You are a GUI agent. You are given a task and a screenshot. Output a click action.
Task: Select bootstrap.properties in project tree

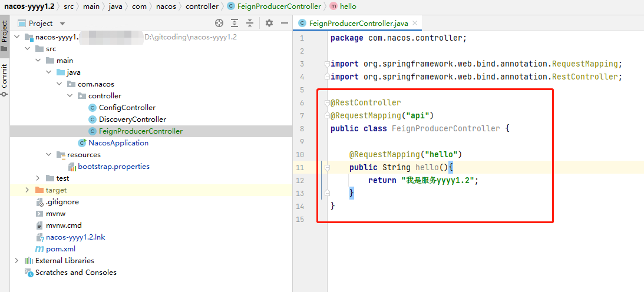114,167
